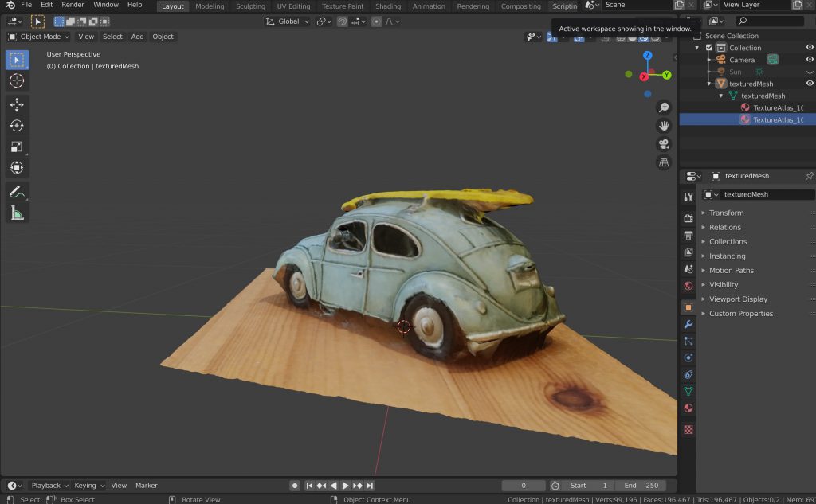
Task: Hide the Collection with its eye icon
Action: pos(810,48)
